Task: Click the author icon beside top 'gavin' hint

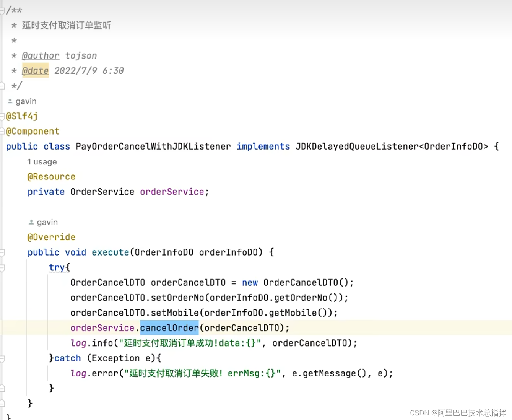Action: pos(10,101)
